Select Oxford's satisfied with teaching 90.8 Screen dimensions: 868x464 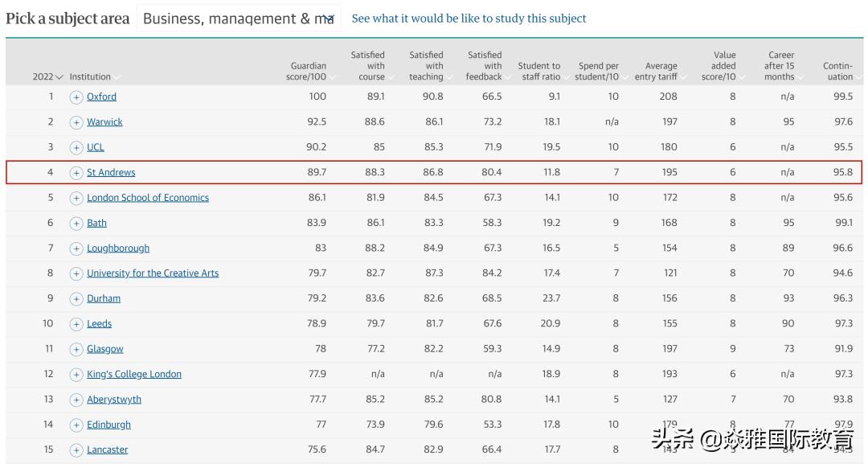433,96
